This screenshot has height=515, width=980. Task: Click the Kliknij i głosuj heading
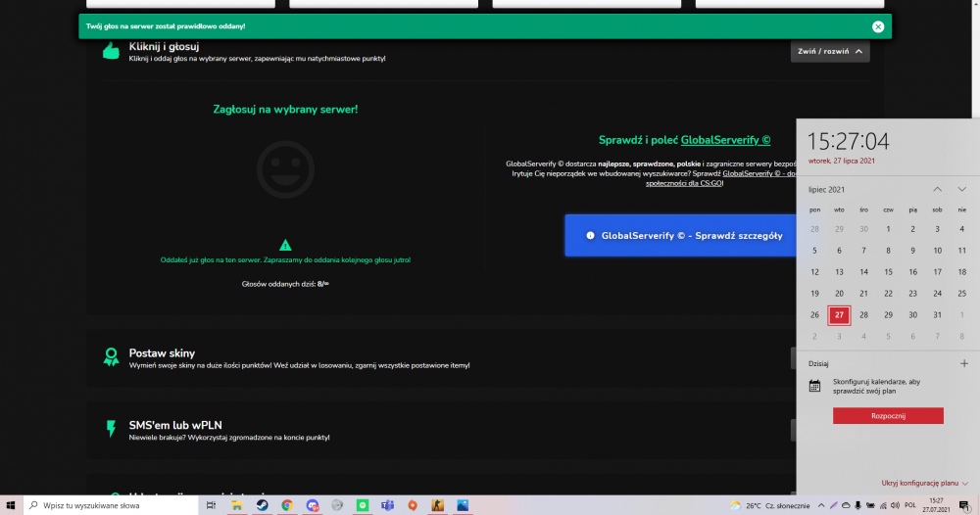pyautogui.click(x=164, y=47)
